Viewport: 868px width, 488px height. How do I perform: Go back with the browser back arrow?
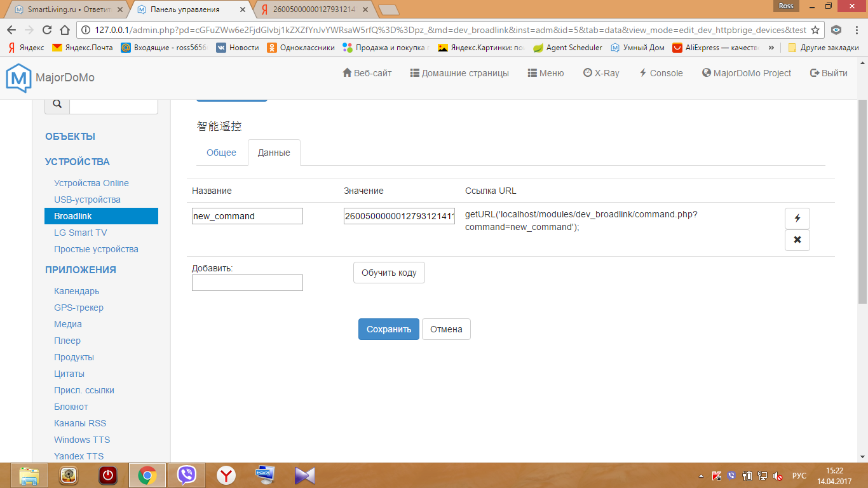point(11,30)
